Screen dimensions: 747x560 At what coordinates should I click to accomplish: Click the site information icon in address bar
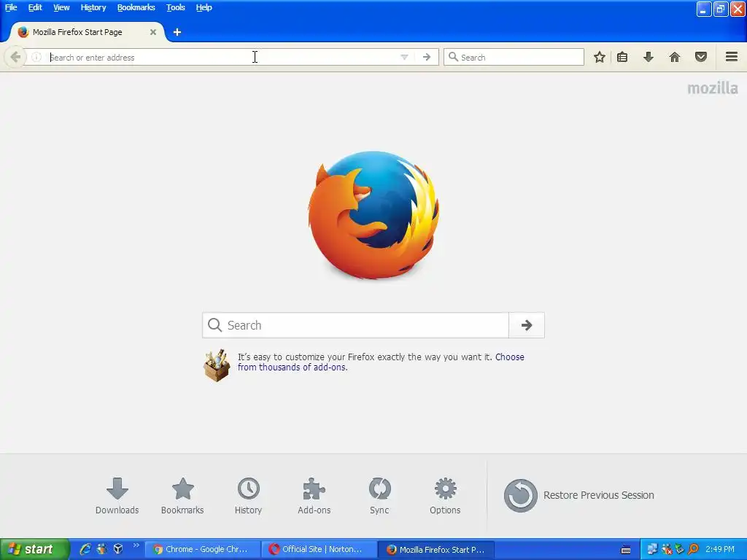click(x=36, y=57)
